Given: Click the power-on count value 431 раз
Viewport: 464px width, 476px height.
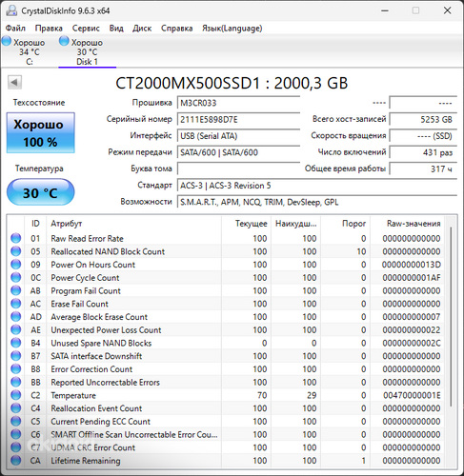Looking at the screenshot, I should (x=423, y=152).
